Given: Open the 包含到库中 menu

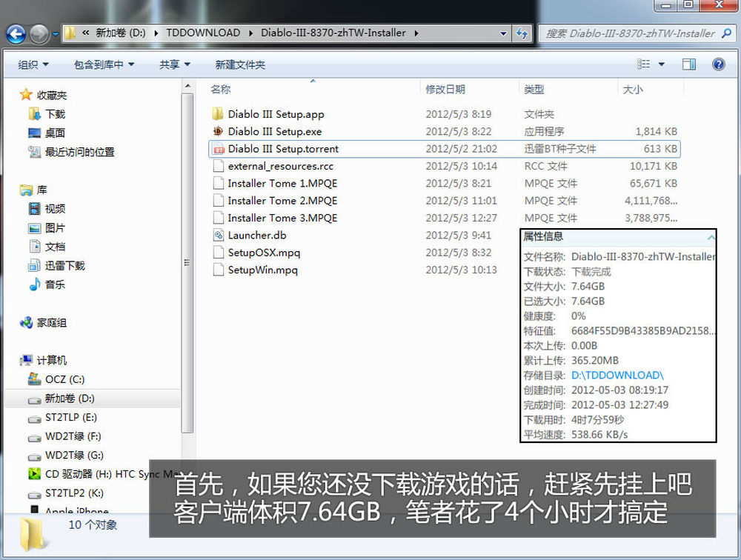Looking at the screenshot, I should click(x=104, y=64).
